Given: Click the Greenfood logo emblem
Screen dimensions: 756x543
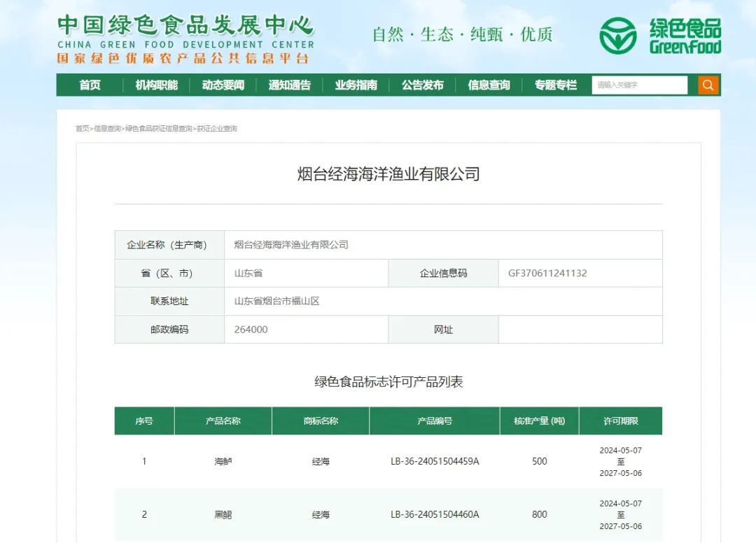Looking at the screenshot, I should 617,36.
